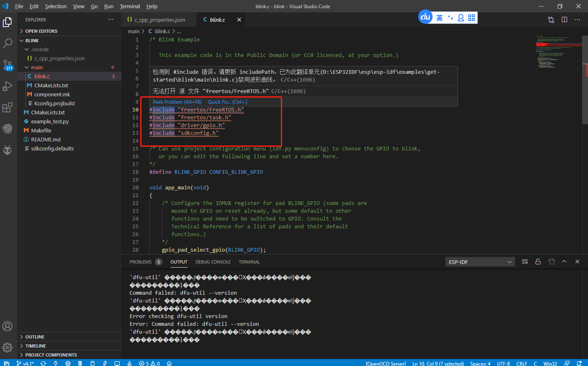
Task: Expand the TIMELINE section
Action: [x=69, y=346]
